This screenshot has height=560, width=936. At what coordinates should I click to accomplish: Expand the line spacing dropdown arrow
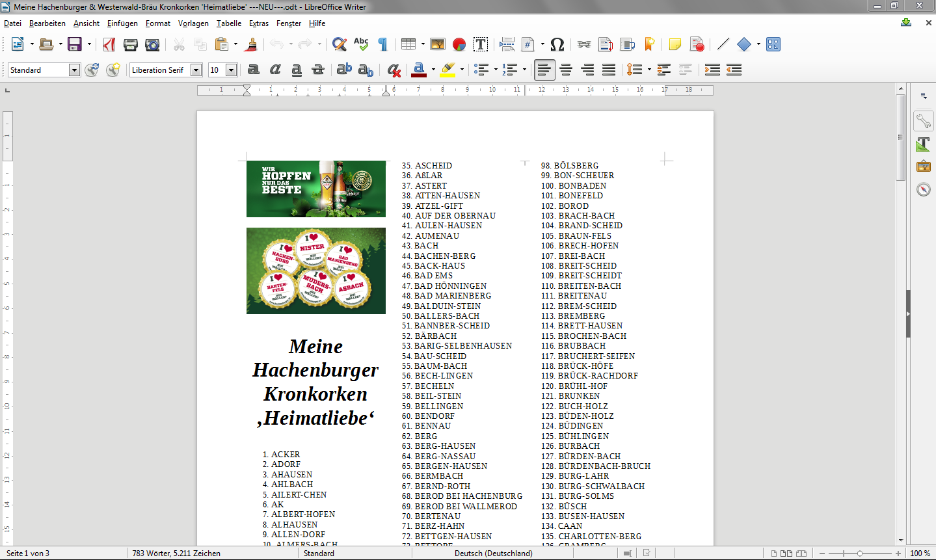point(649,70)
